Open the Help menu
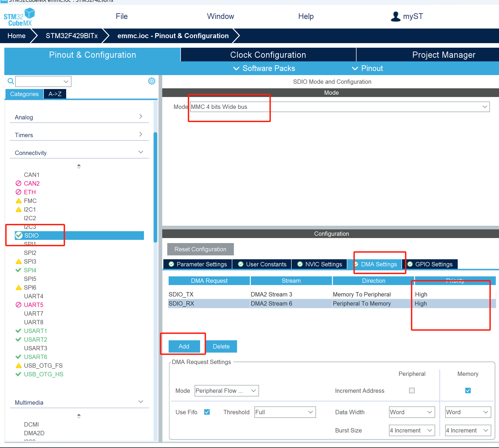 pyautogui.click(x=306, y=16)
